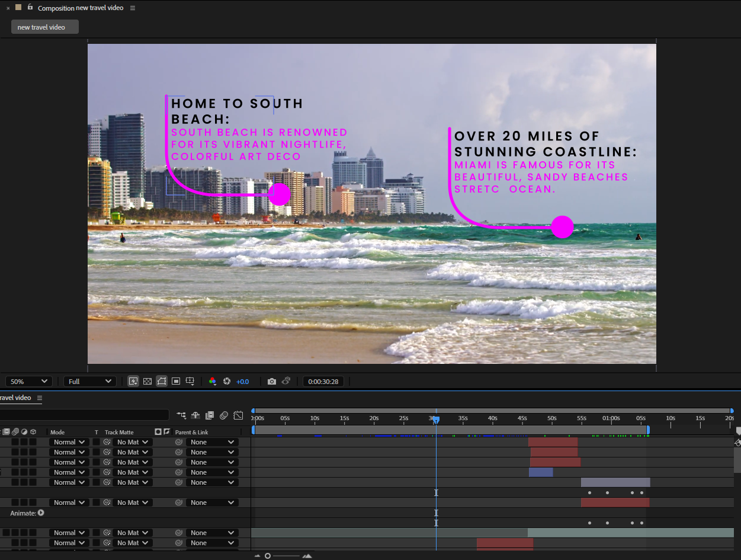Click the Reset Exposure icon
The image size is (741, 560).
[226, 382]
